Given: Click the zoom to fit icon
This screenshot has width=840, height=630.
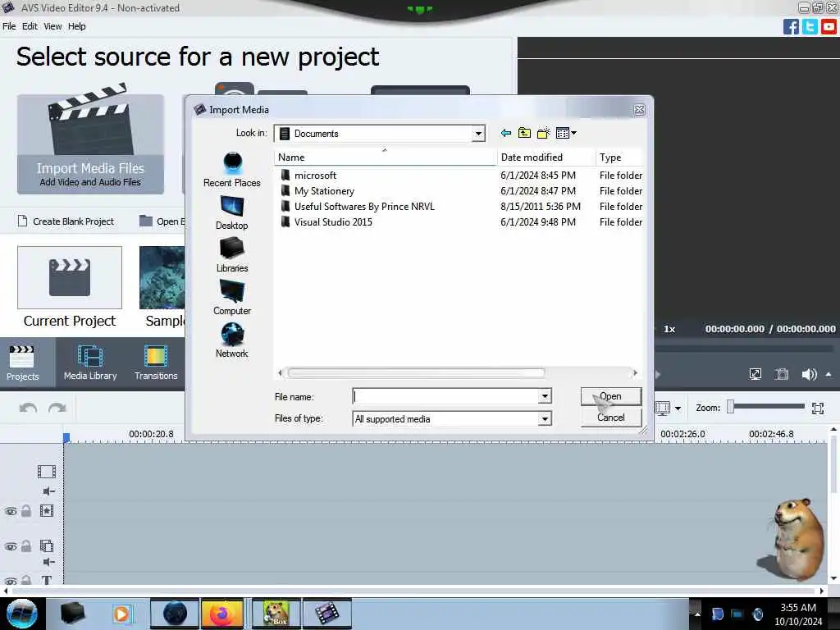Looking at the screenshot, I should pos(818,409).
